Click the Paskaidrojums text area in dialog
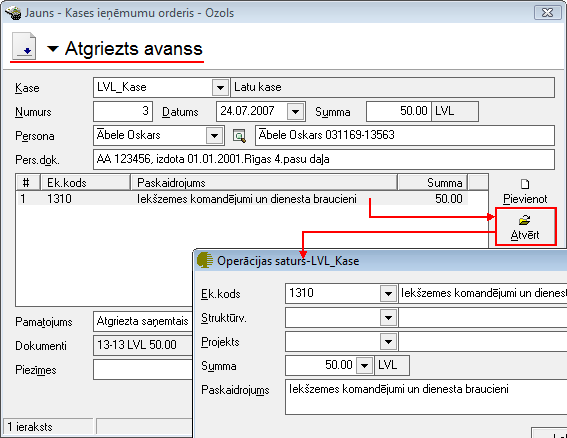Screen dimensions: 567x438 tap(426, 397)
